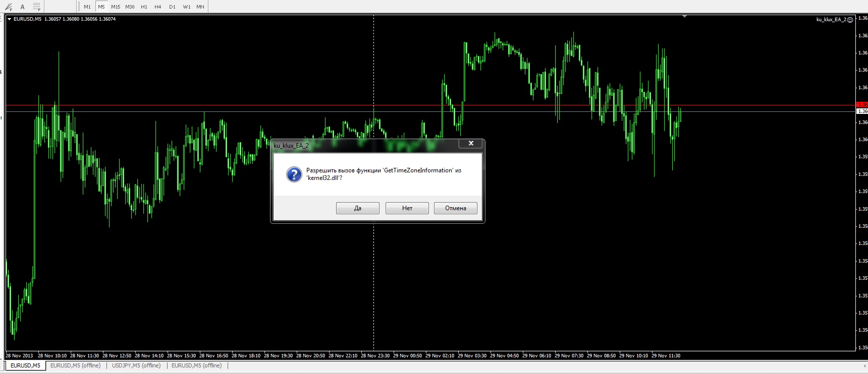
Task: Open the USDJPY,M5 (offline) tab
Action: pyautogui.click(x=136, y=365)
